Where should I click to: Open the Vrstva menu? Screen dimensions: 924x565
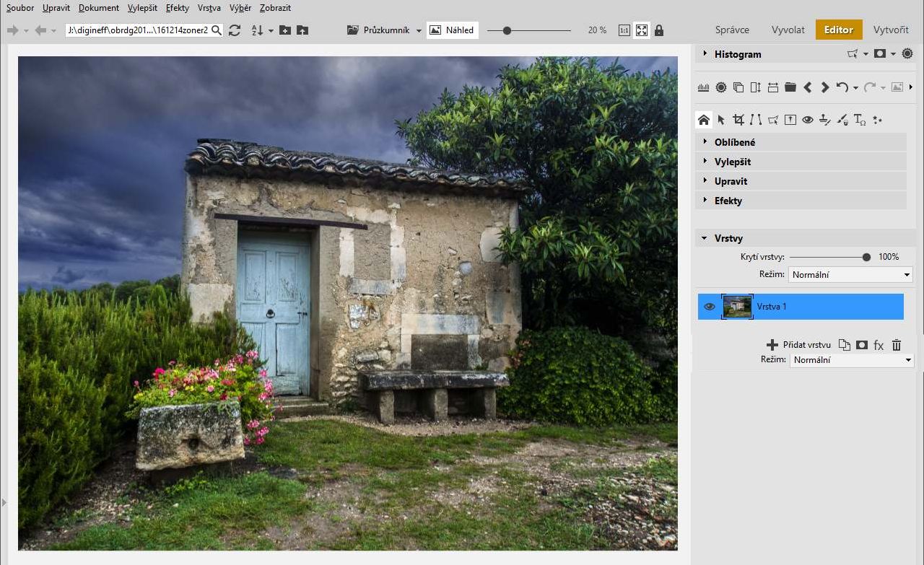[x=209, y=8]
